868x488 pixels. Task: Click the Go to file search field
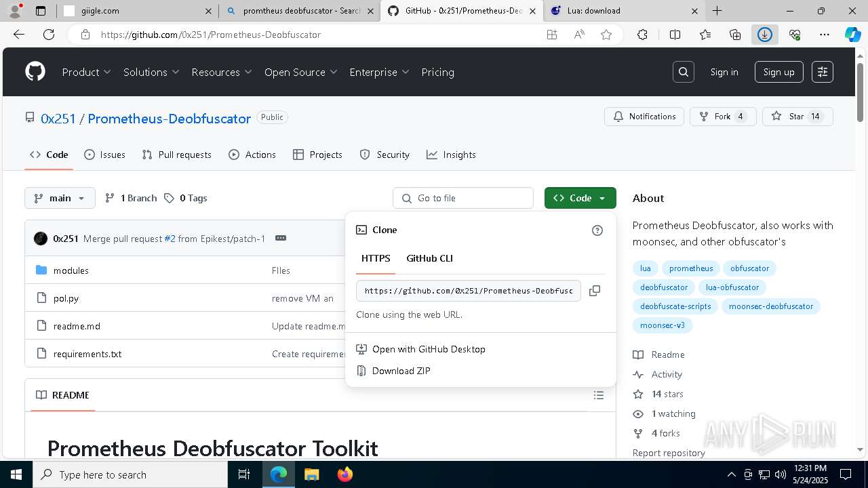[463, 198]
